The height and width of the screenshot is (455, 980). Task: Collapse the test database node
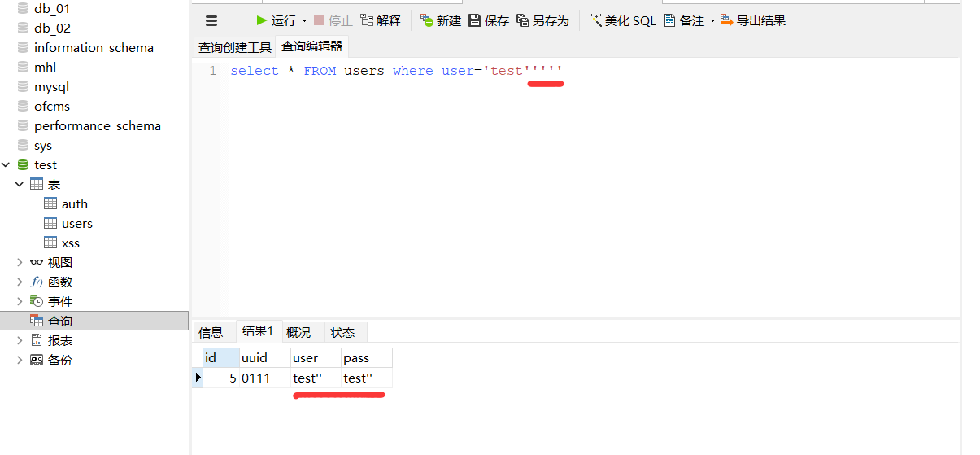tap(7, 164)
